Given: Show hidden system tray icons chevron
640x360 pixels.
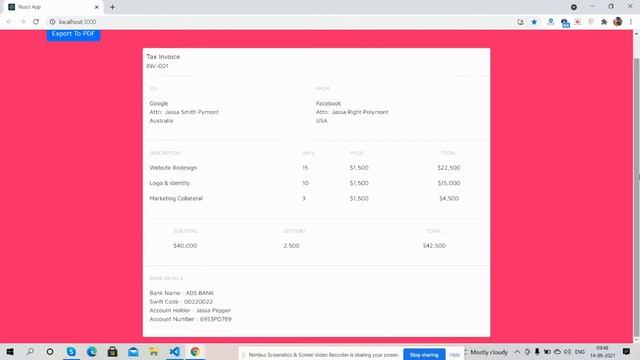Looking at the screenshot, I should 517,352.
